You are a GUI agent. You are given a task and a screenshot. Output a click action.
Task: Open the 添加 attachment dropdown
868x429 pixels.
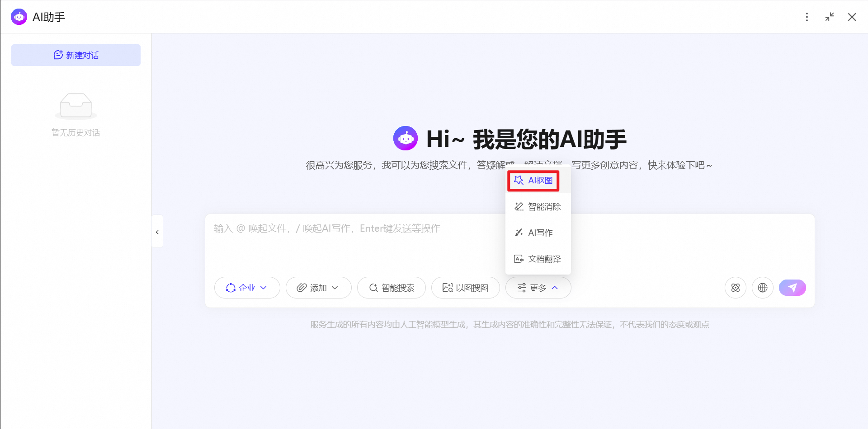319,288
